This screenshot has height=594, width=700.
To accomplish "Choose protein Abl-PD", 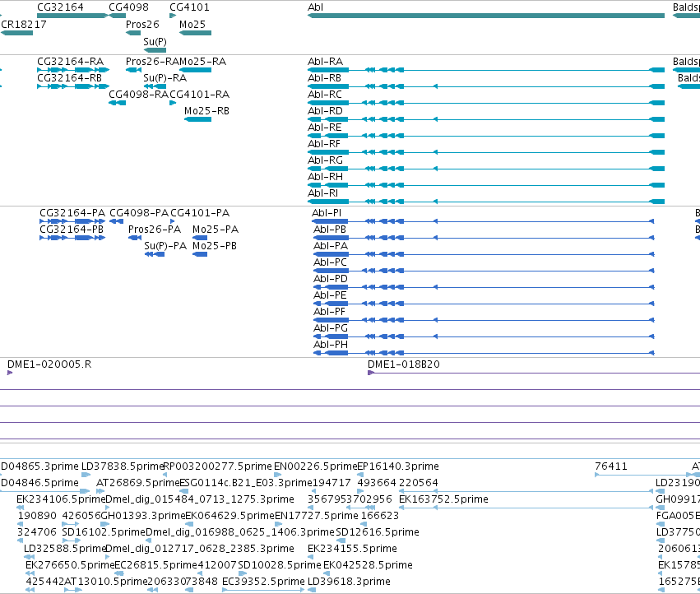I will coord(331,279).
